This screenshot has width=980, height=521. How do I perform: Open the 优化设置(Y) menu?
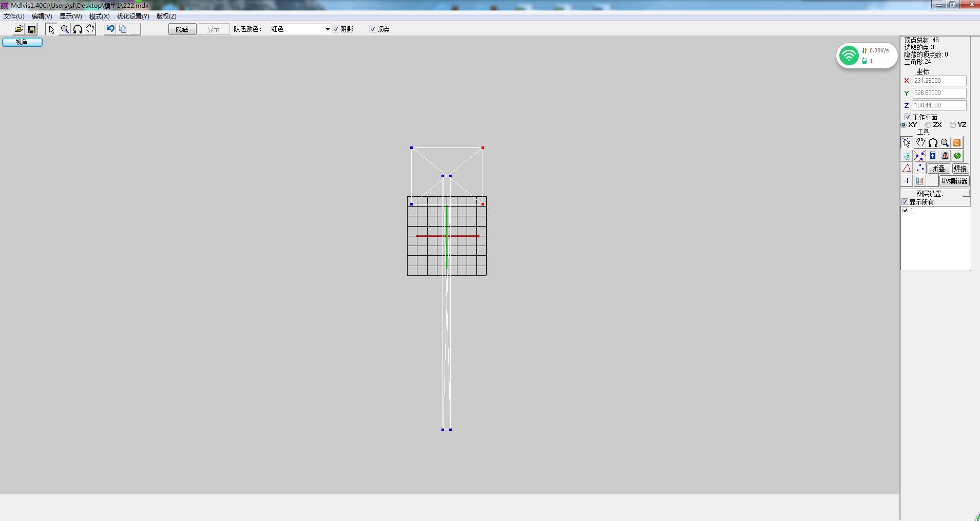pyautogui.click(x=133, y=16)
